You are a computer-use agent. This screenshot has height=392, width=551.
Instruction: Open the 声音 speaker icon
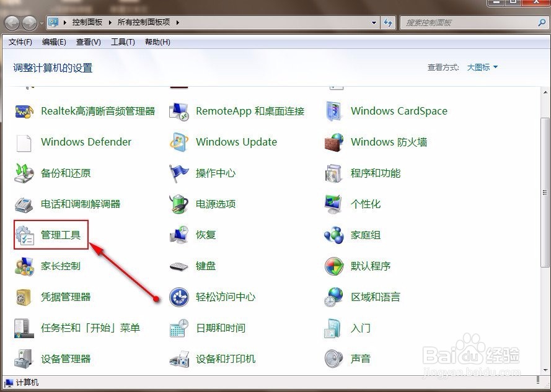(x=333, y=359)
